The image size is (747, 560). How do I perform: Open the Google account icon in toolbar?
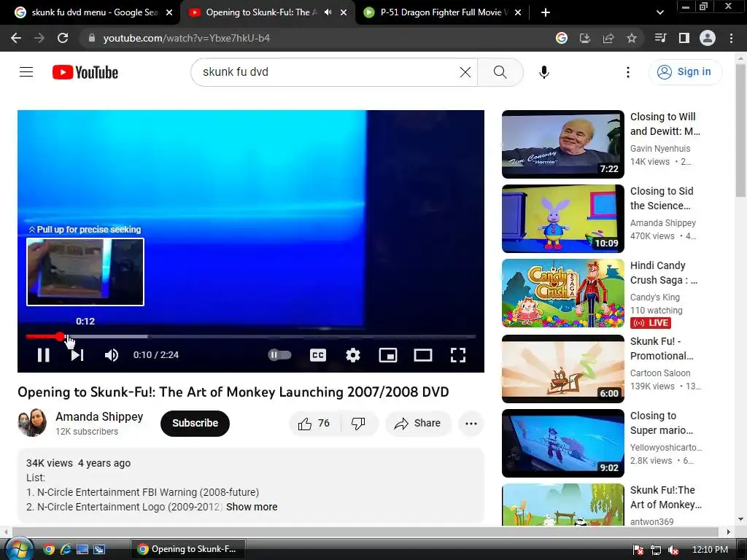point(562,38)
